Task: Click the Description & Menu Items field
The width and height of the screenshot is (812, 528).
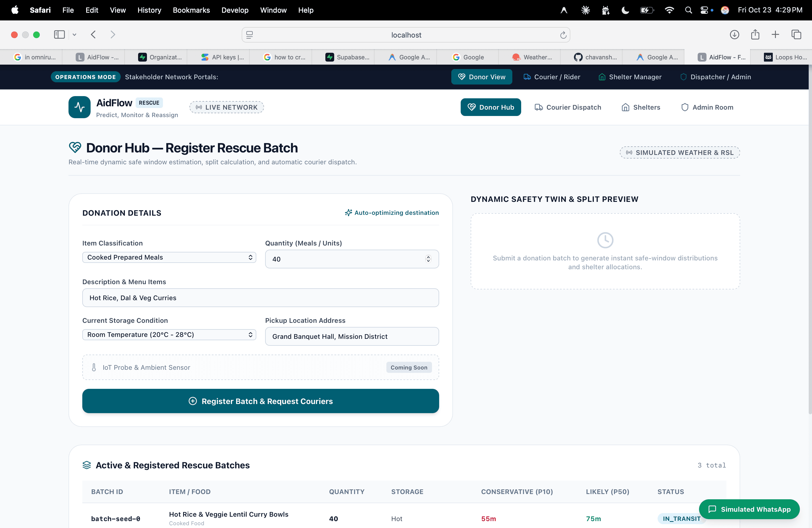Action: (261, 298)
